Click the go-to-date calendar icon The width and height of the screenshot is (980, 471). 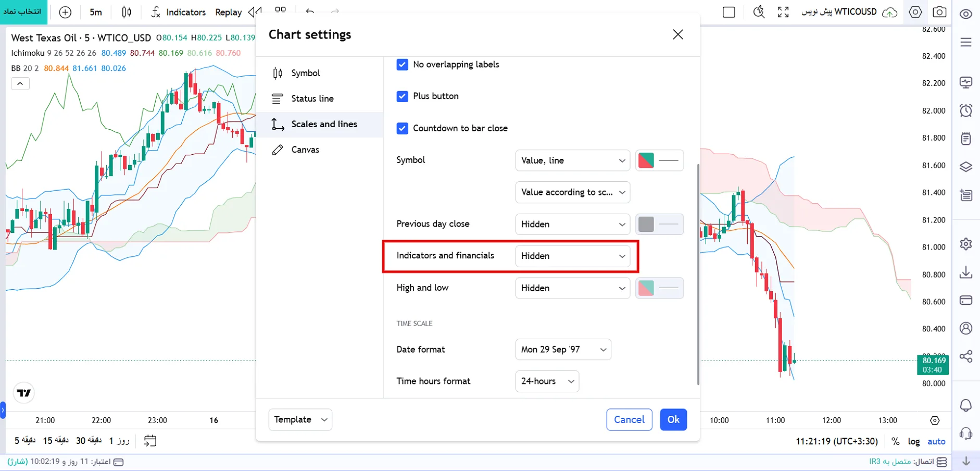(150, 441)
